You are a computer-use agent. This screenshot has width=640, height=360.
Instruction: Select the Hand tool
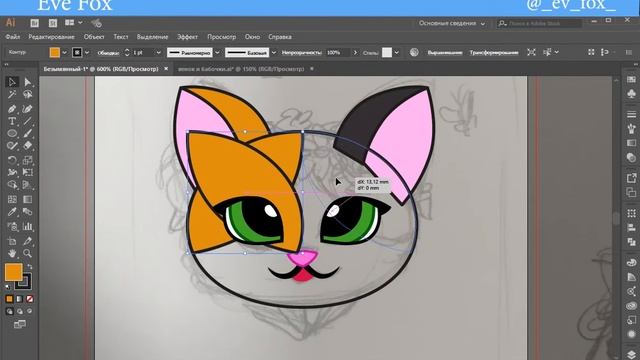pyautogui.click(x=12, y=253)
